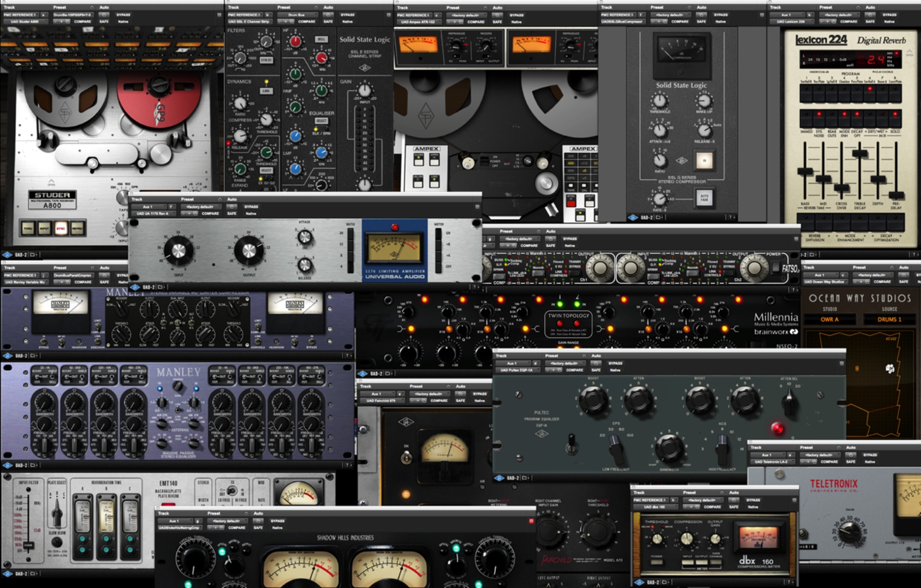Click UAD-2 diamond logo under EMT 140
The image size is (921, 588).
coord(7,573)
